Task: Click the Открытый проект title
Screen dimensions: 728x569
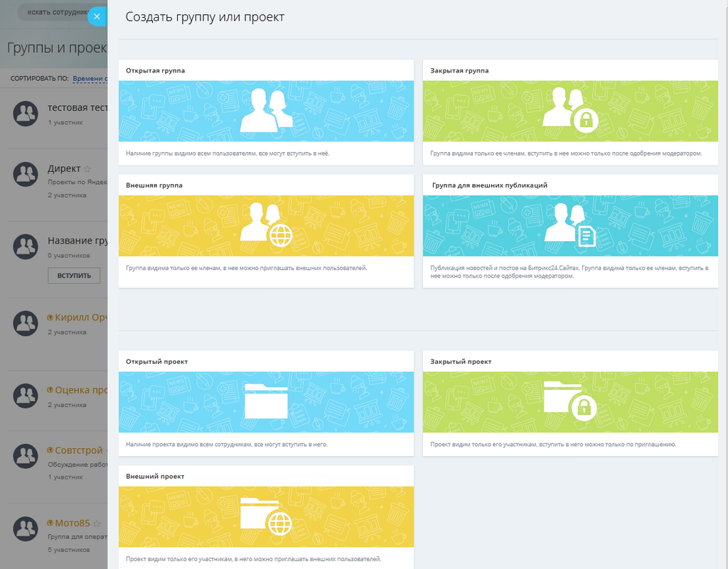Action: tap(157, 362)
